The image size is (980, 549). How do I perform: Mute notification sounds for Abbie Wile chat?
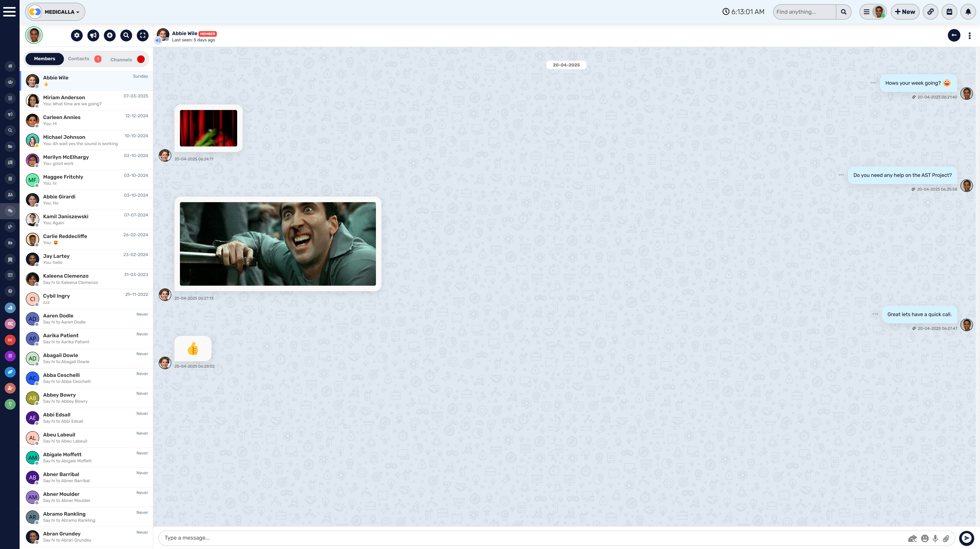pyautogui.click(x=158, y=40)
